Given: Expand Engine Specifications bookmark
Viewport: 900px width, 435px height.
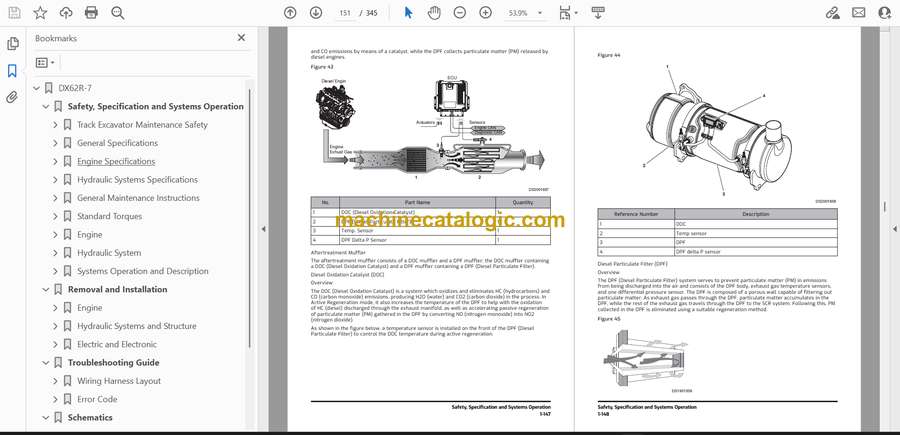Looking at the screenshot, I should pyautogui.click(x=55, y=161).
